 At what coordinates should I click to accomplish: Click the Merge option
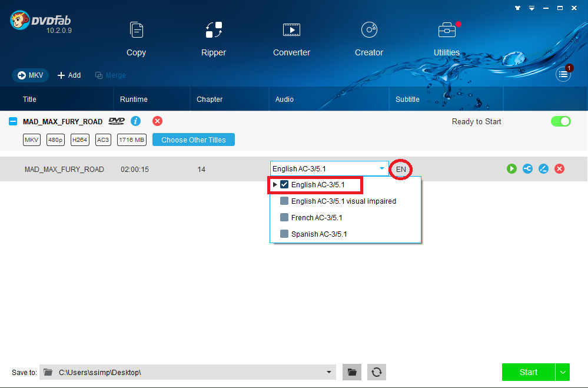point(110,75)
